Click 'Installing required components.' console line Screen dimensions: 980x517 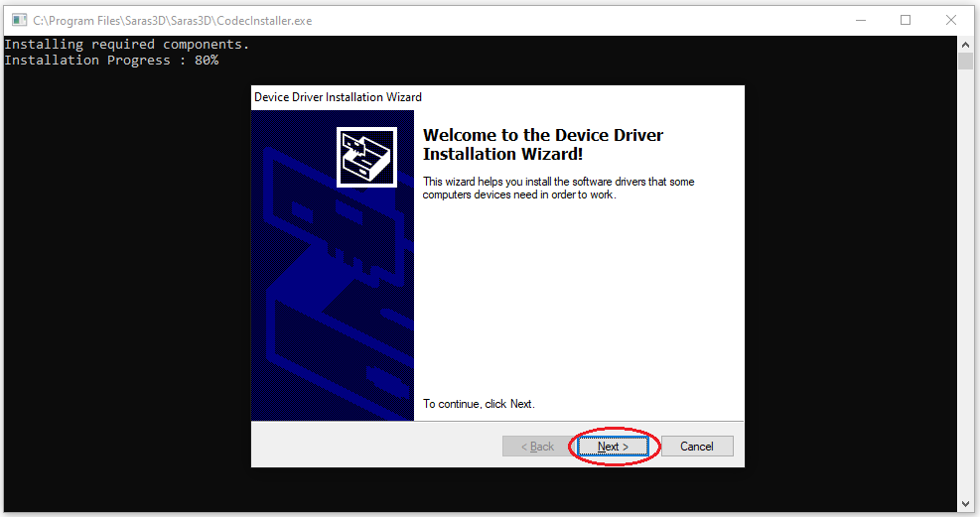pos(127,45)
